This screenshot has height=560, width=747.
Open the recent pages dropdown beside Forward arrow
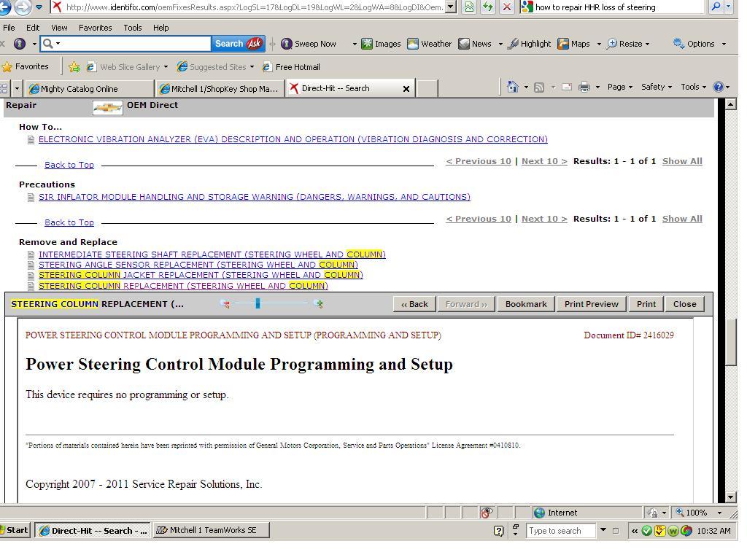(39, 7)
